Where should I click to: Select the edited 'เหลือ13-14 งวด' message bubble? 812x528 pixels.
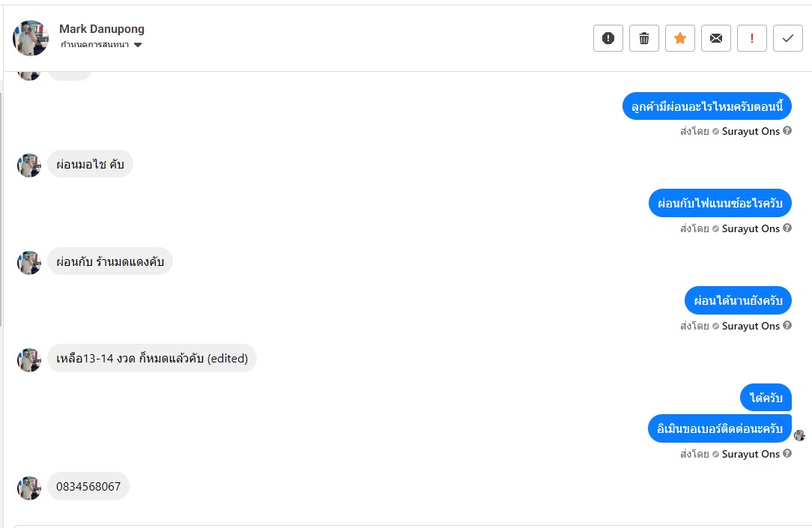point(152,359)
